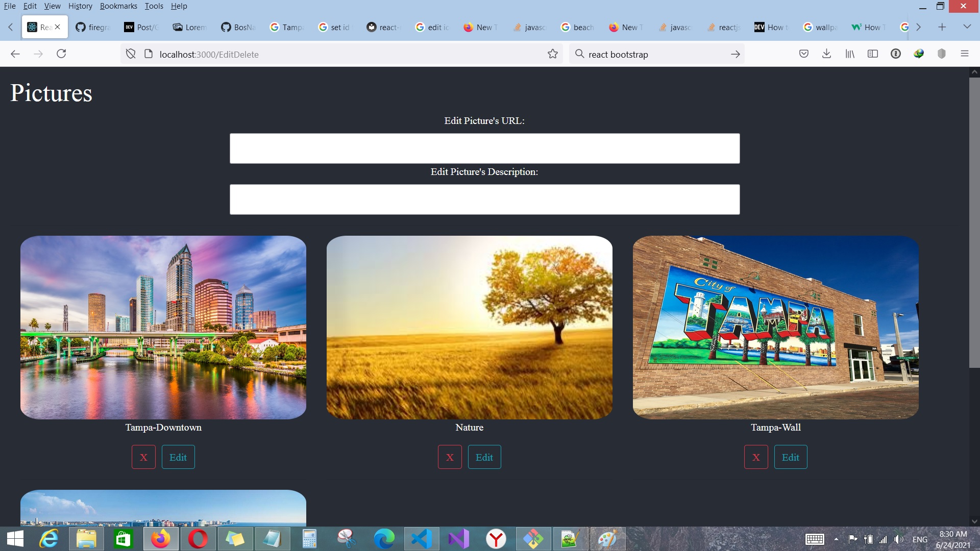The height and width of the screenshot is (551, 980).
Task: Toggle the sidebar view icon
Action: pyautogui.click(x=872, y=54)
